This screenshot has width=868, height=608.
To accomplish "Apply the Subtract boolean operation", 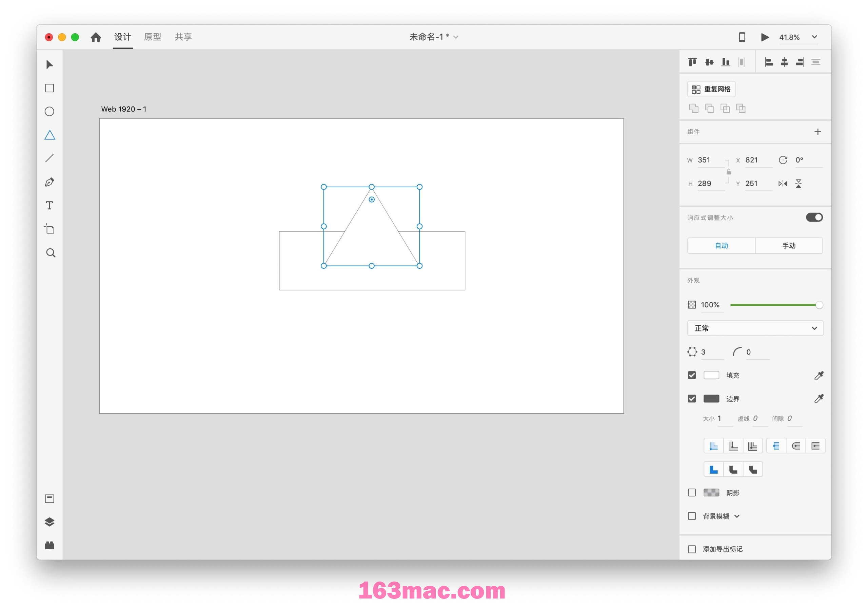I will 710,109.
